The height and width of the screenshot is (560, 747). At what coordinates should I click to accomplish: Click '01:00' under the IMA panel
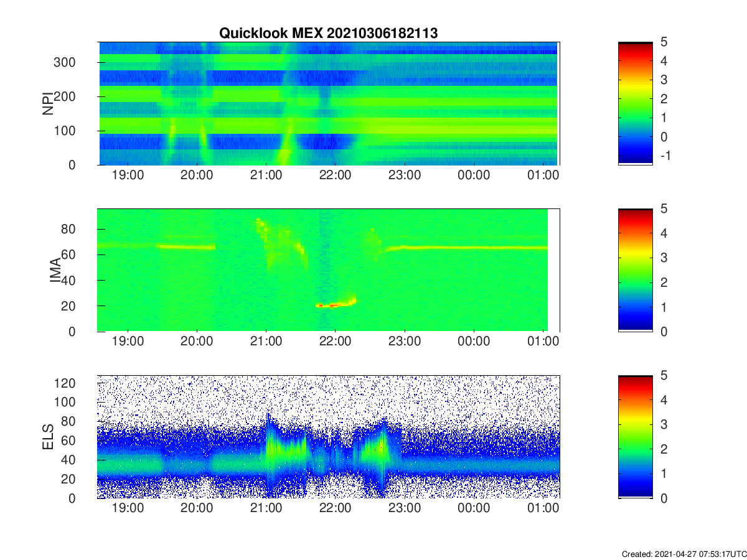[x=543, y=342]
